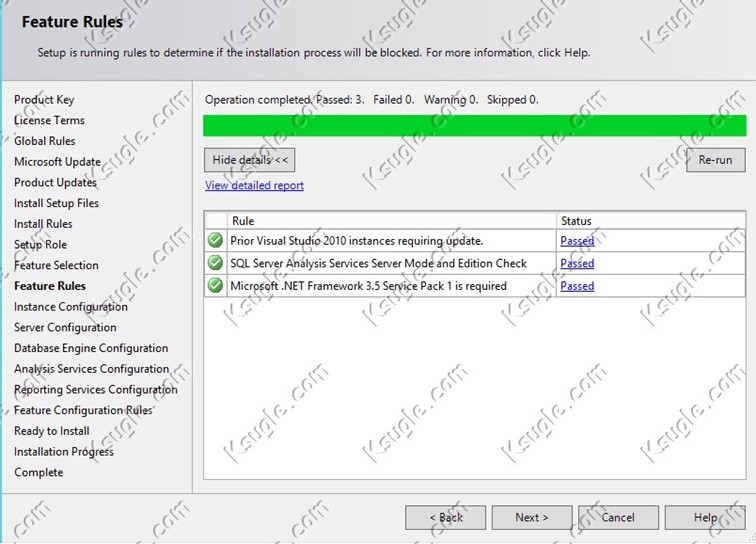756x544 pixels.
Task: Select Install Rules step in sidebar
Action: pos(43,224)
